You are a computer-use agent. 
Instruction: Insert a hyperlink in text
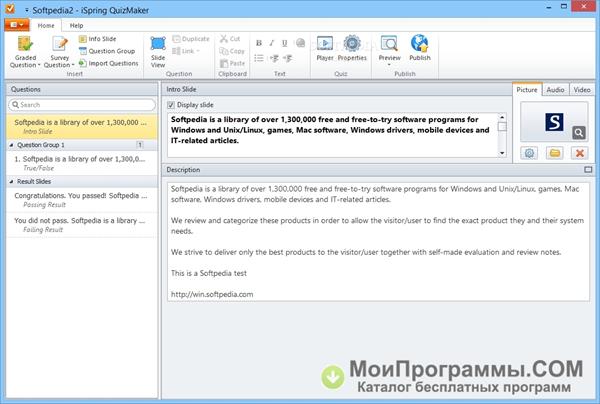pyautogui.click(x=300, y=43)
